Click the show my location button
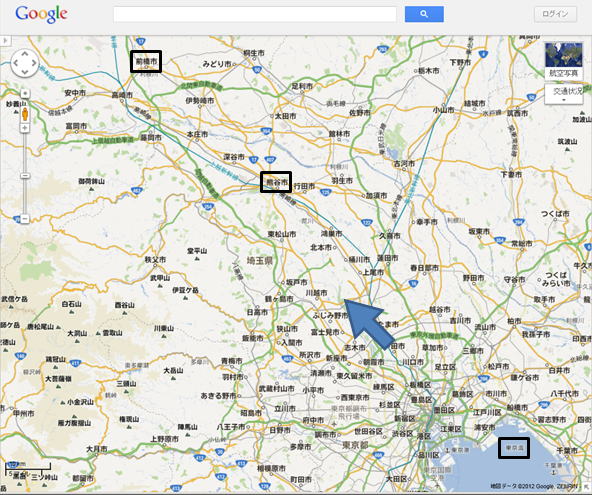This screenshot has width=592, height=495. [25, 93]
